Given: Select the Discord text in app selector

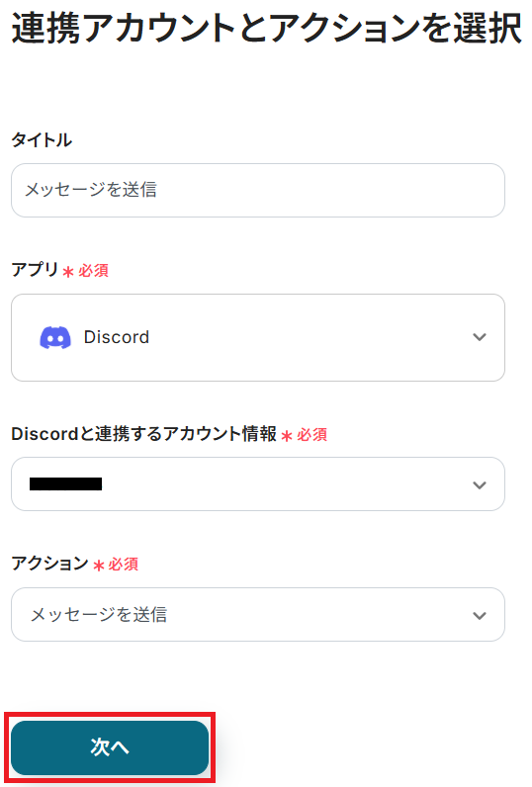Looking at the screenshot, I should 117,337.
